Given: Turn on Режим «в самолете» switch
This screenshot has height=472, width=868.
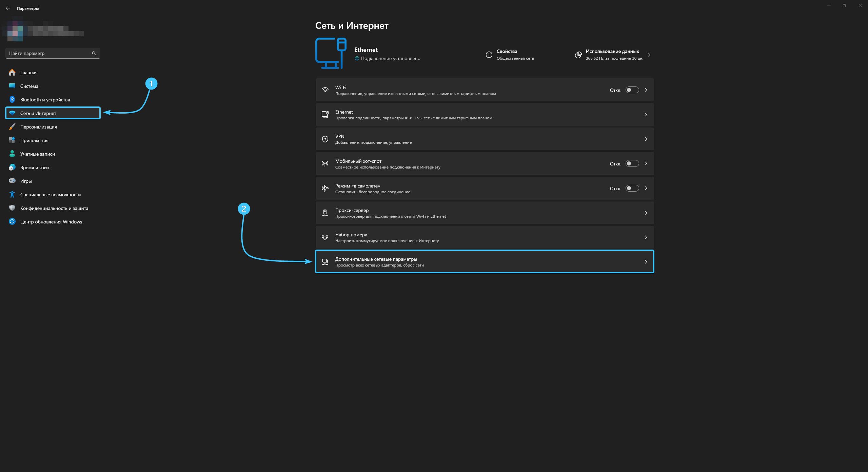Looking at the screenshot, I should (632, 188).
